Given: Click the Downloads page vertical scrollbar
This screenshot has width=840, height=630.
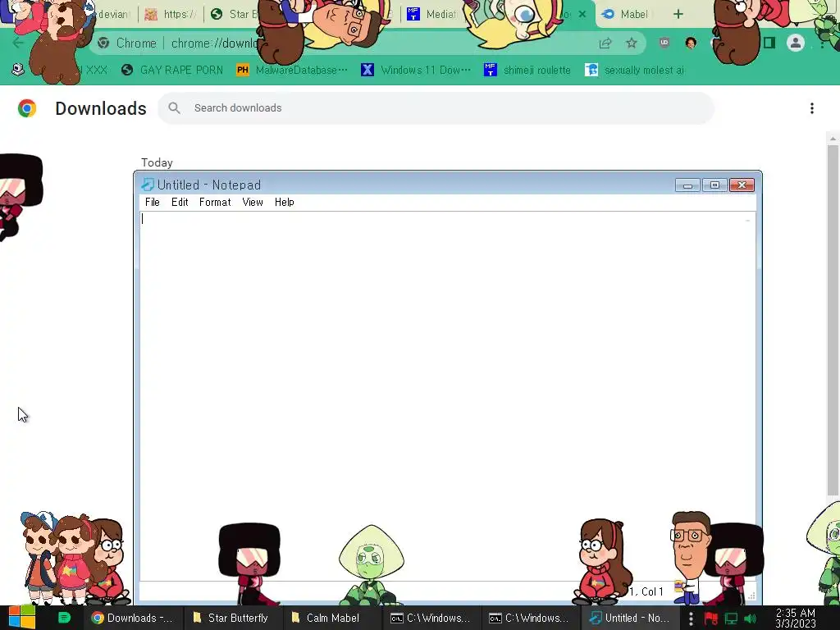Looking at the screenshot, I should (x=833, y=322).
